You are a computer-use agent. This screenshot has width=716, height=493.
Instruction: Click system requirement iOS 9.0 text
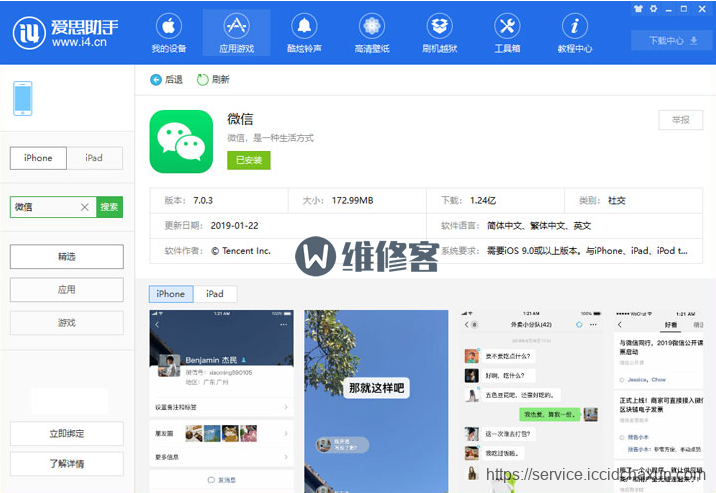(587, 251)
